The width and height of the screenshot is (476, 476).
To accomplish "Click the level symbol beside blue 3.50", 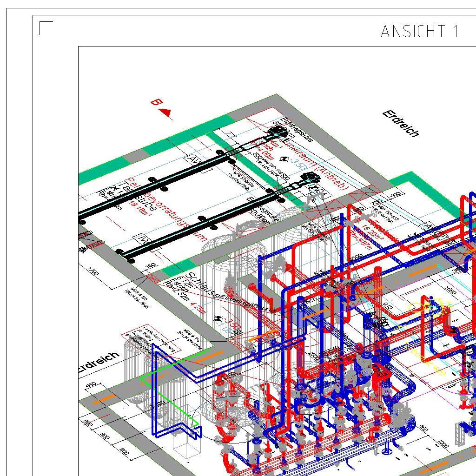I will coord(284,159).
